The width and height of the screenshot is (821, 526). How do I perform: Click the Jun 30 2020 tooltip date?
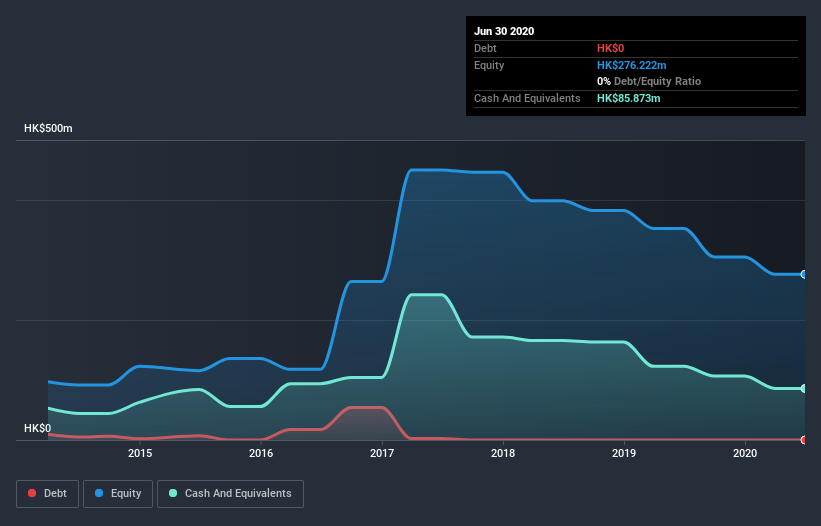(x=504, y=31)
